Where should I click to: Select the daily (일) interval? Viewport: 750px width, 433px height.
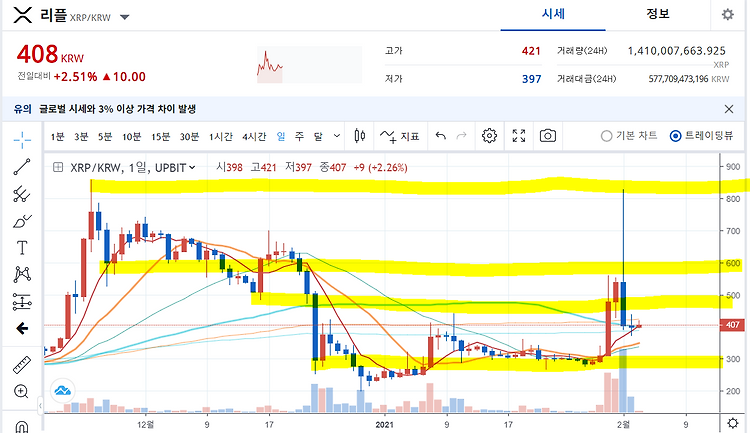point(281,137)
